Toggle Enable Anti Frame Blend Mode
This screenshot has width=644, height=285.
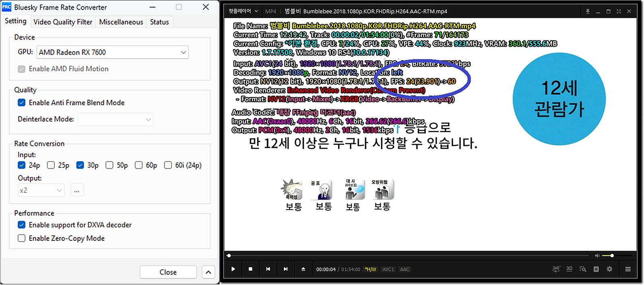point(22,103)
